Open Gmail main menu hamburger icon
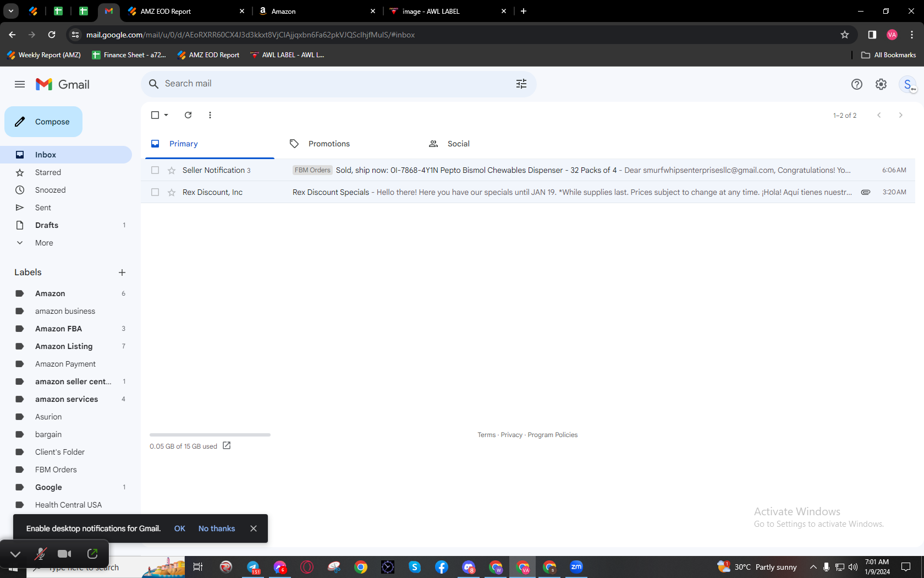 [20, 84]
